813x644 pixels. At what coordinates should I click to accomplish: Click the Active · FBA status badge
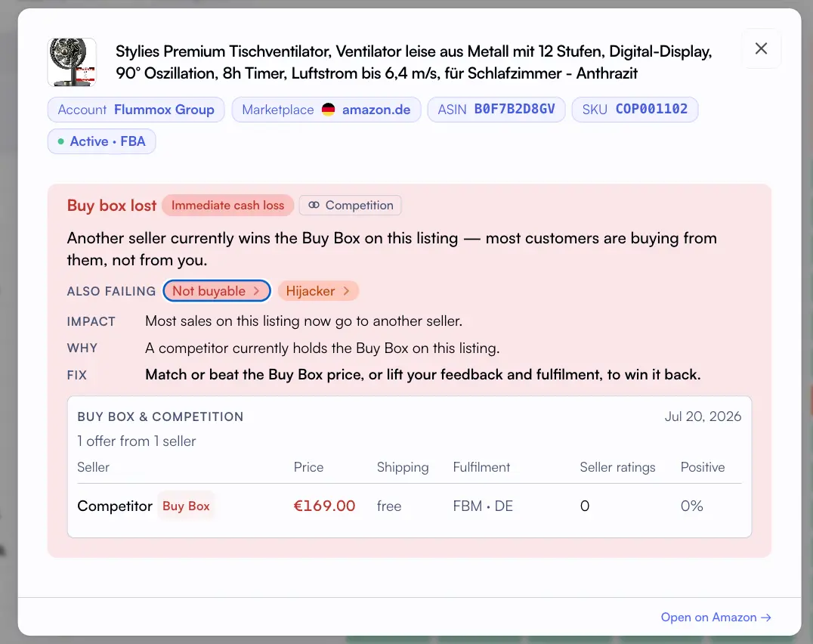(101, 141)
